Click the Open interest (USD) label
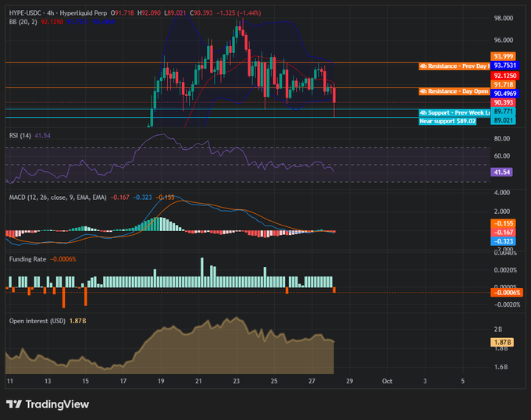Image resolution: width=531 pixels, height=420 pixels. point(37,321)
